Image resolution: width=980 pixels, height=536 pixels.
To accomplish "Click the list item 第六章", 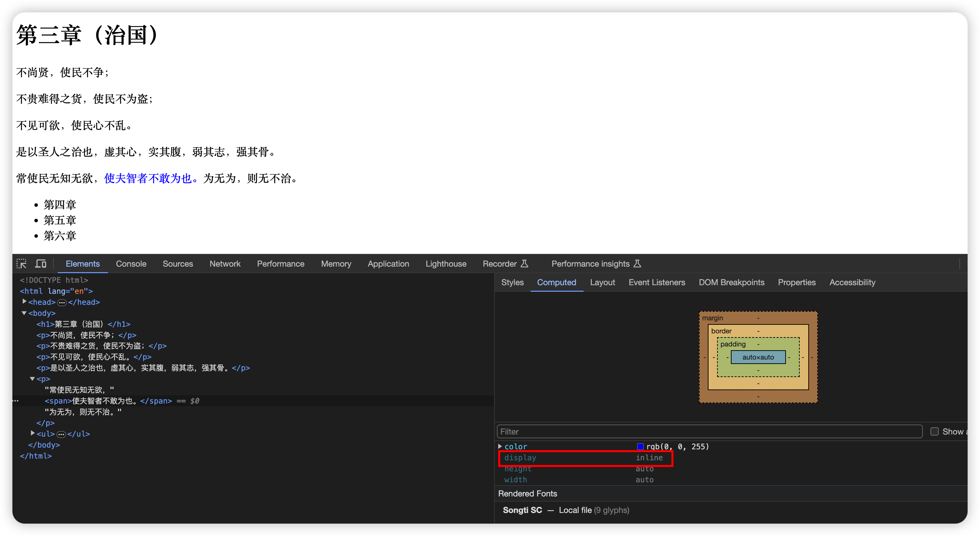I will click(x=60, y=236).
